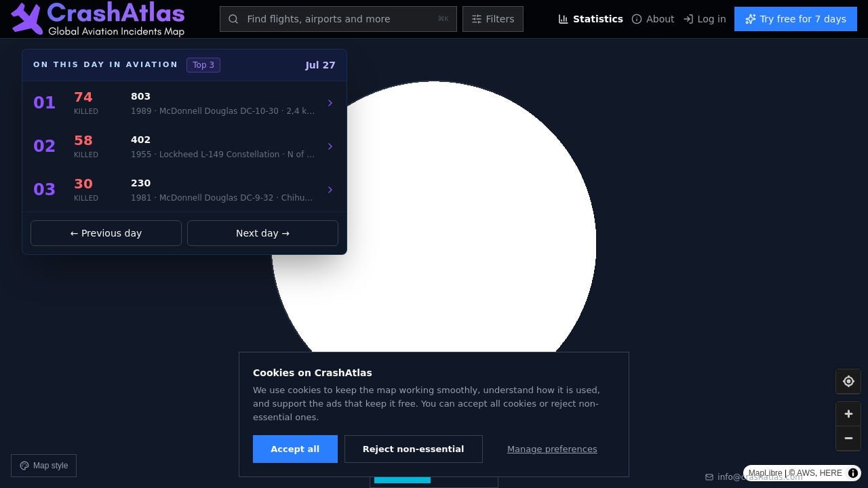Click the Map style palette icon

click(24, 466)
